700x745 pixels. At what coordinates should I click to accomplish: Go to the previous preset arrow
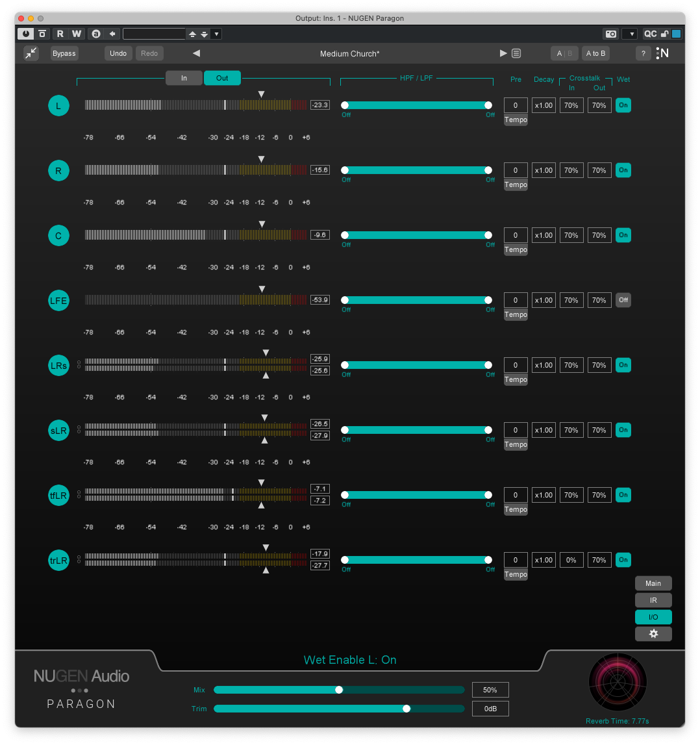point(196,53)
